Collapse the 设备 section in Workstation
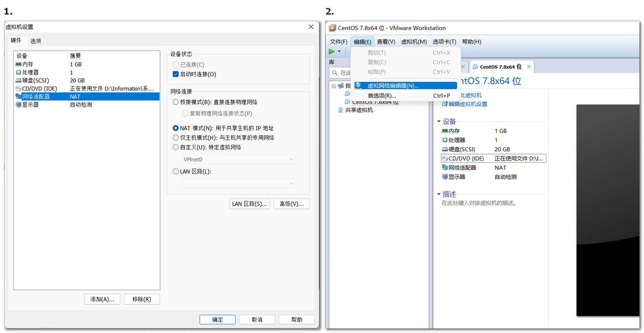The width and height of the screenshot is (644, 333). point(439,122)
